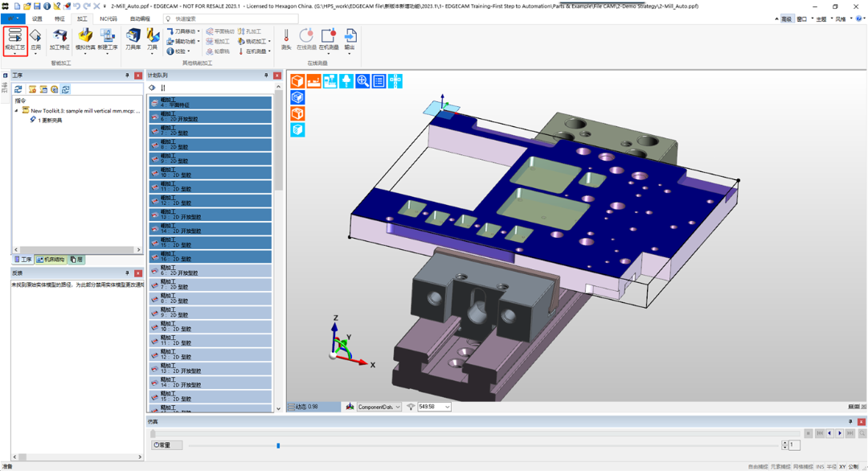Click the zoom magnifier icon in viewport toolbar
Viewport: 868px width, 471px height.
click(362, 81)
